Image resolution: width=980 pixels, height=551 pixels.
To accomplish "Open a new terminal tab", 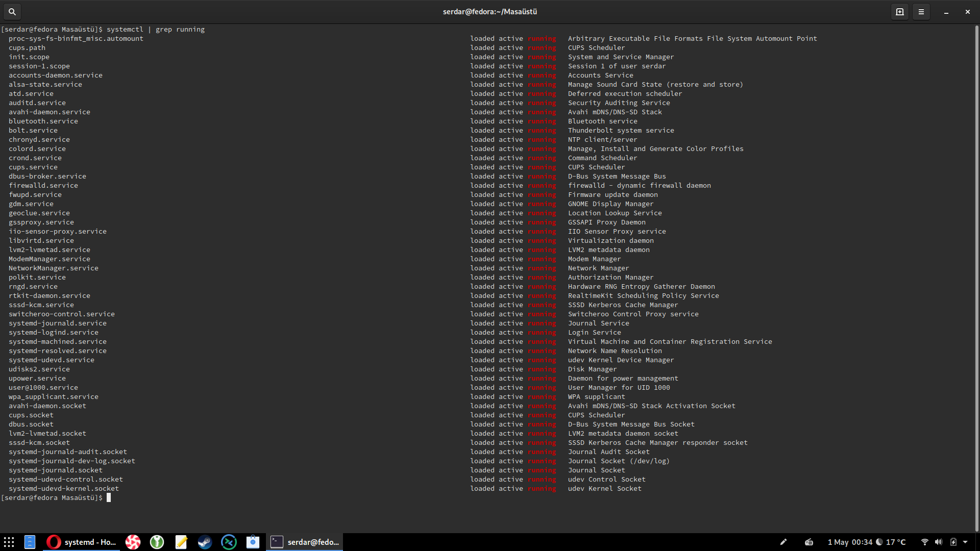I will [900, 11].
